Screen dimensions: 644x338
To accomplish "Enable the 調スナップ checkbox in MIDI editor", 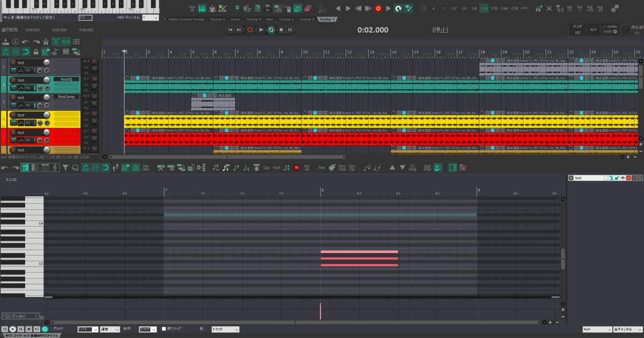I will coord(164,329).
